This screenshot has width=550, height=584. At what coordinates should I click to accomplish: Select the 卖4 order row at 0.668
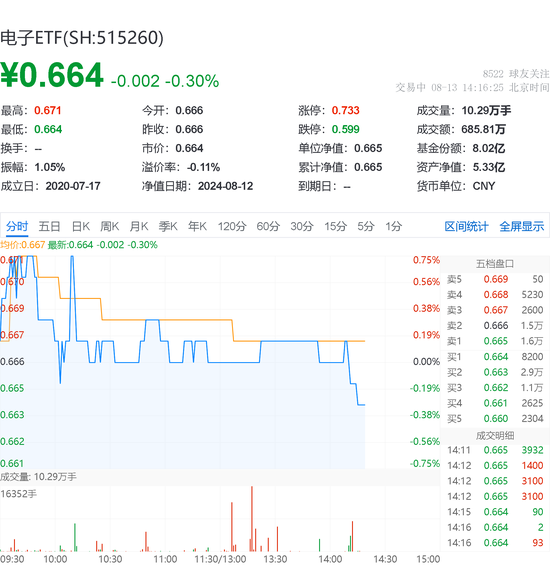coord(495,295)
